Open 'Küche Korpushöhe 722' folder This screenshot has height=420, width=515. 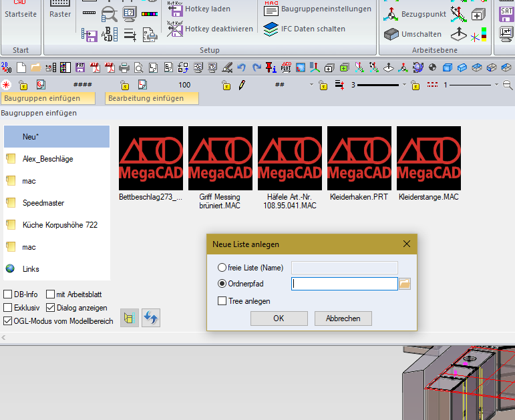click(x=57, y=225)
